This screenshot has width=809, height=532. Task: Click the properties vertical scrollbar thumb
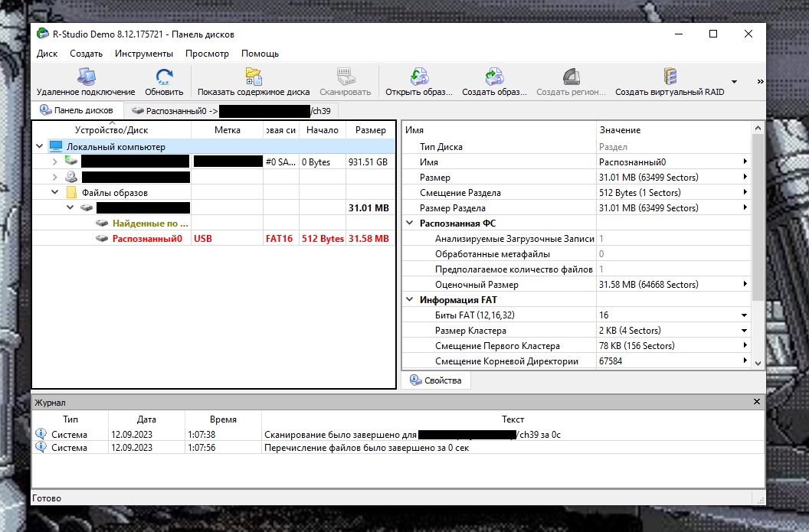tap(758, 217)
